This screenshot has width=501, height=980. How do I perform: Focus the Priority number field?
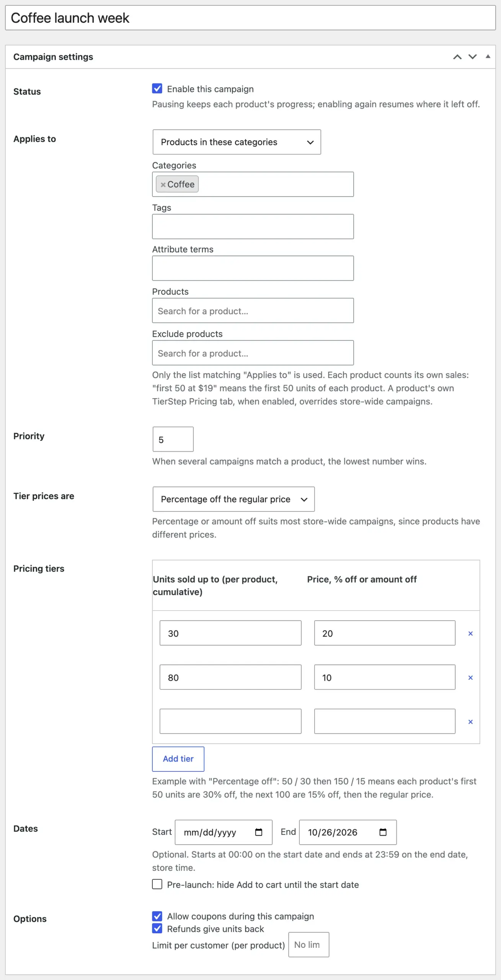(x=173, y=439)
